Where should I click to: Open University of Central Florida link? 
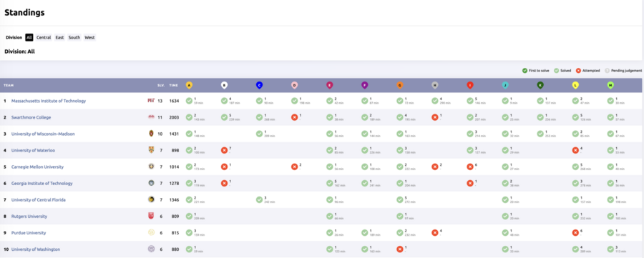[x=39, y=200]
